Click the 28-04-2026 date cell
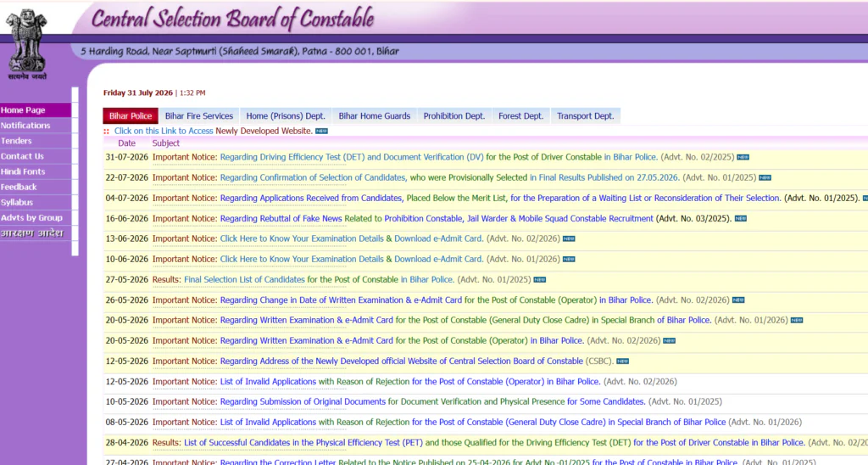 (127, 443)
